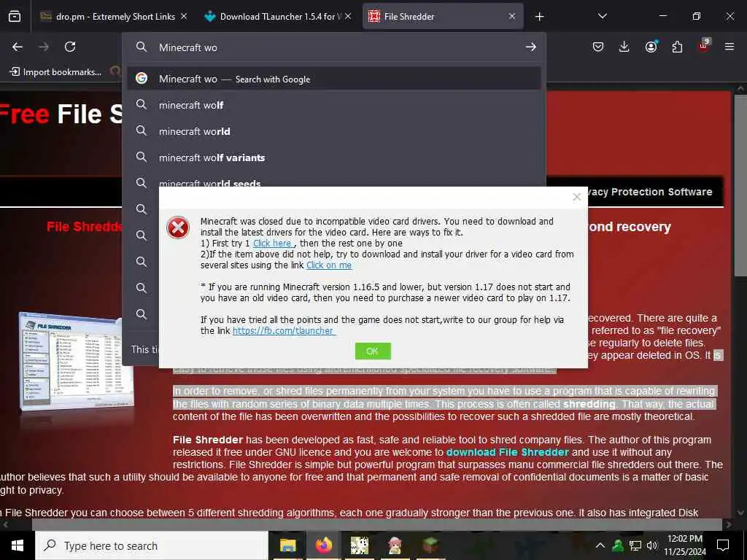
Task: Select the File Shredder tab
Action: 443,17
